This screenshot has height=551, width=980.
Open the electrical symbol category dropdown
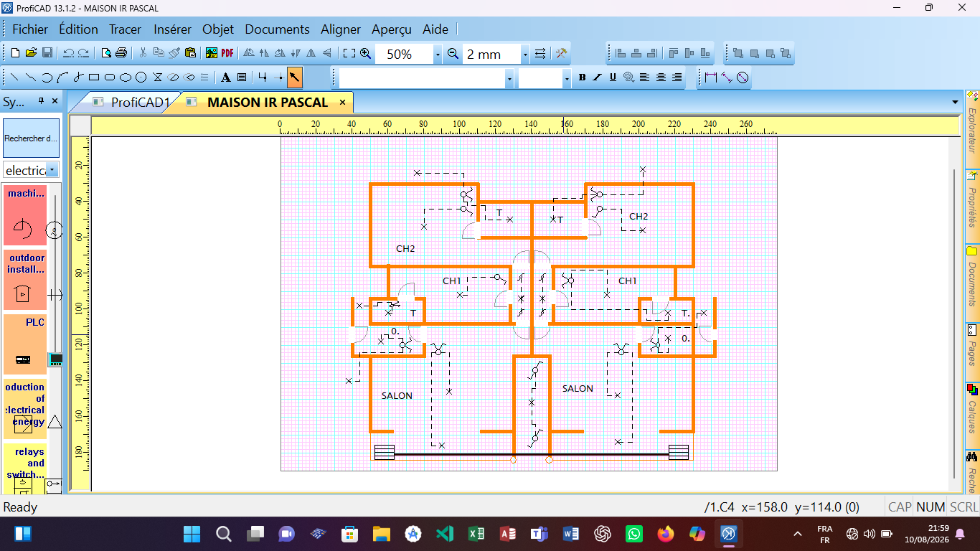coord(52,170)
